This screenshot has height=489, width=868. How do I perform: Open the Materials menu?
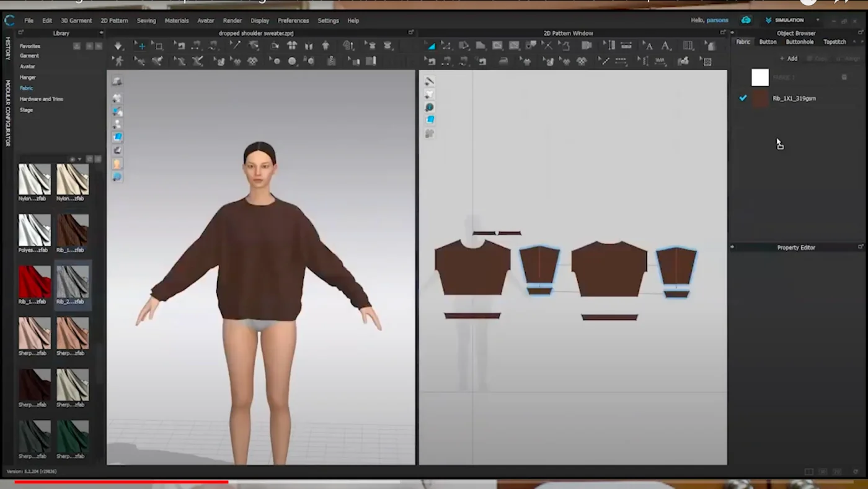click(x=176, y=20)
